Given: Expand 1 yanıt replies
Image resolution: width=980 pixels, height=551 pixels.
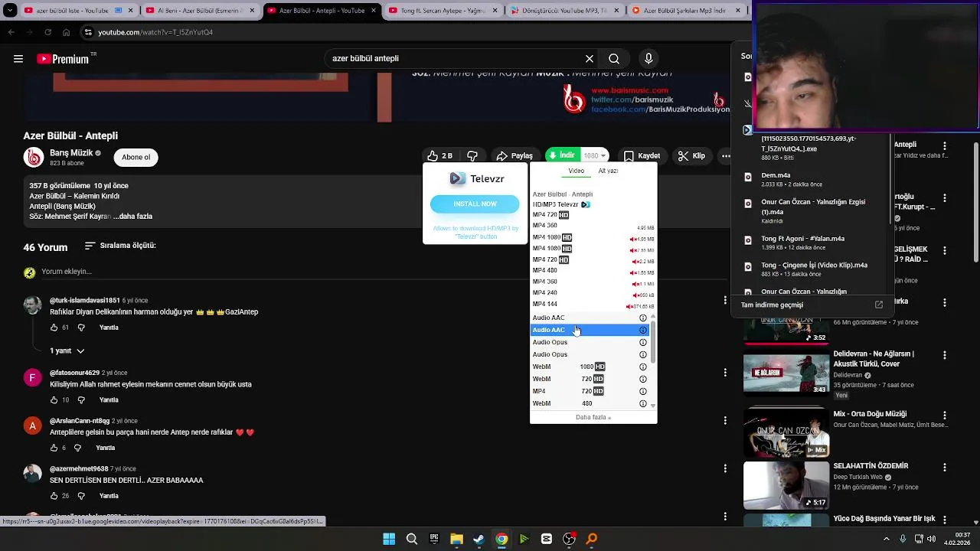Looking at the screenshot, I should (67, 350).
